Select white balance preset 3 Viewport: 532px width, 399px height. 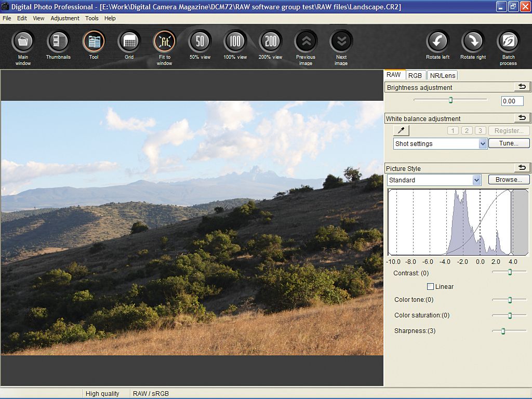480,130
